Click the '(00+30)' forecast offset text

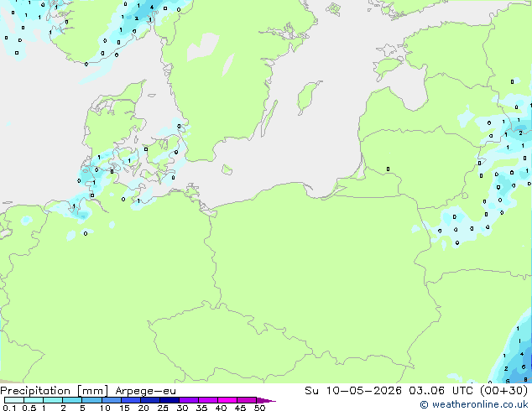pos(504,391)
